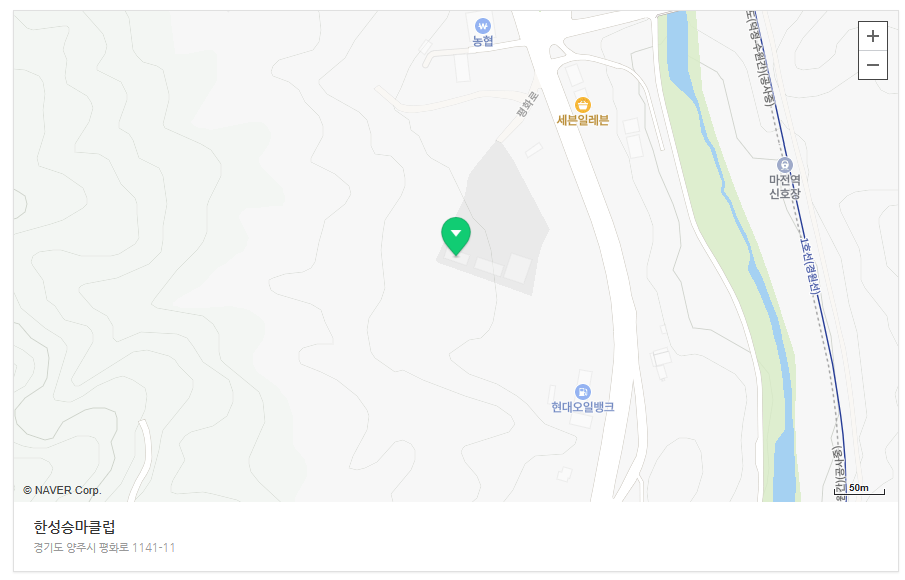Viewport: 905px width, 580px height.
Task: Open the NAVER Corp. copyright link
Action: [x=62, y=490]
